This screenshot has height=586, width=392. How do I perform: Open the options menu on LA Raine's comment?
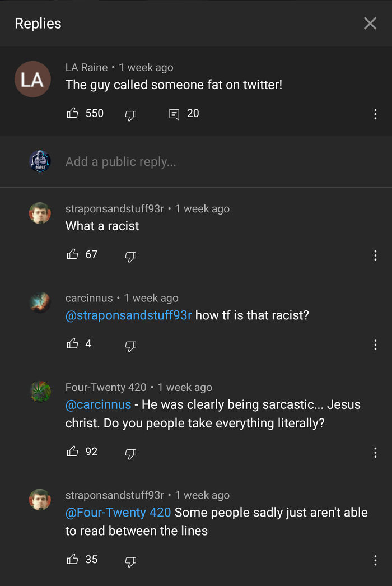(x=375, y=114)
